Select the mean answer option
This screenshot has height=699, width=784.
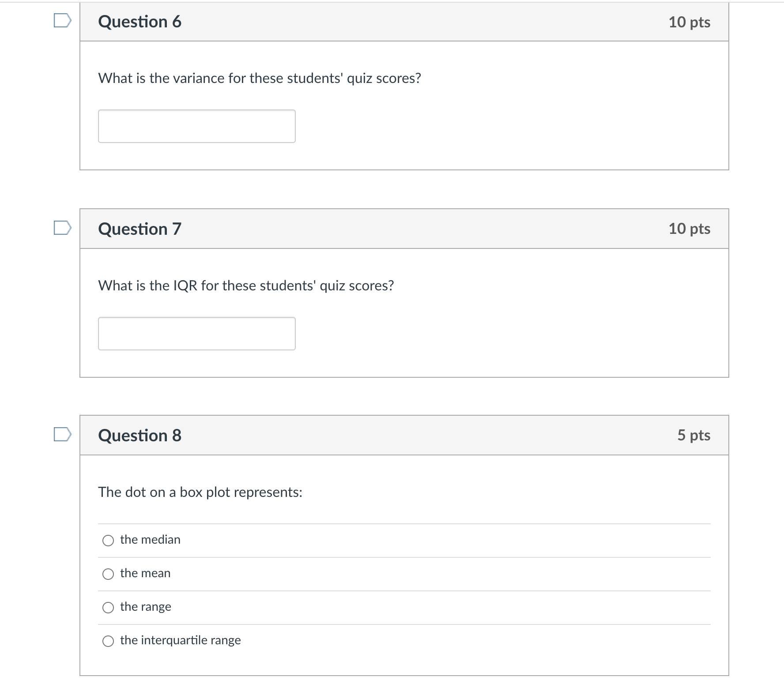108,573
